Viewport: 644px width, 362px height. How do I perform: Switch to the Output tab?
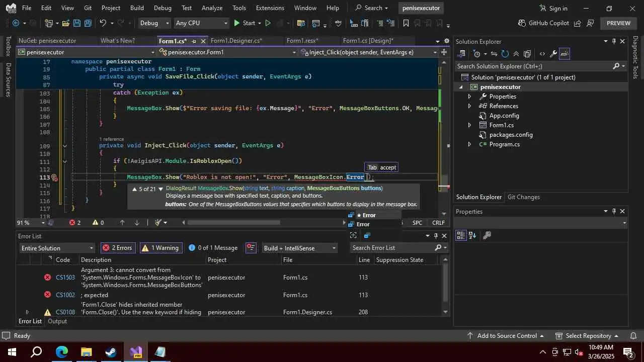point(57,321)
